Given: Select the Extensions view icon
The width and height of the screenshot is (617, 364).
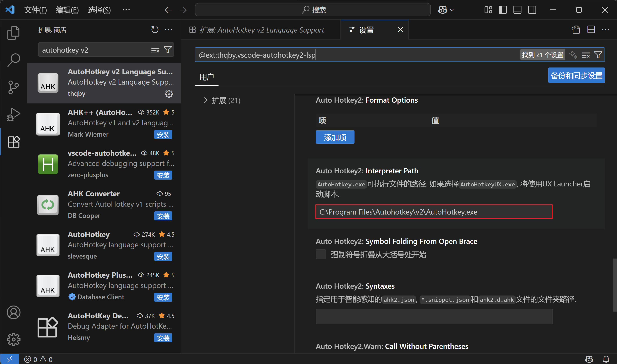Looking at the screenshot, I should point(13,142).
